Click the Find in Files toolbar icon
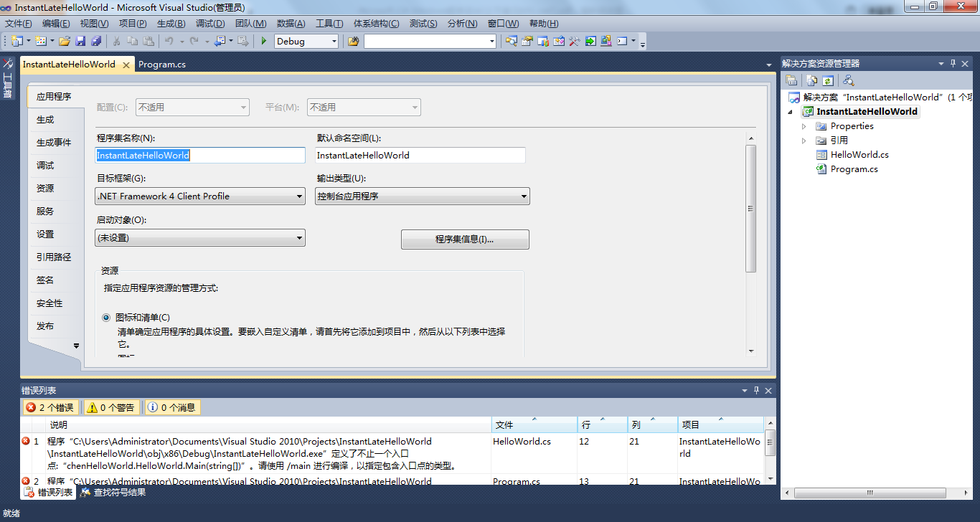 353,41
